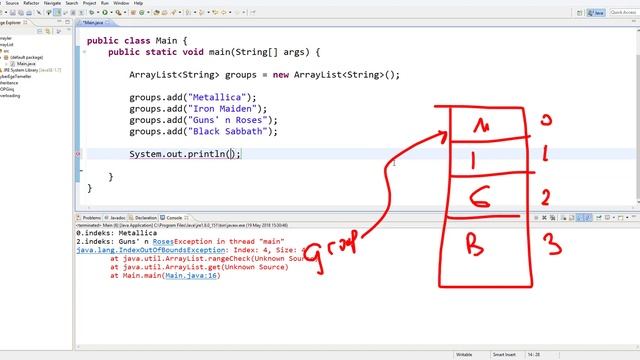Open the Refactor menu
Screen dimensions: 640x360
[31, 3]
